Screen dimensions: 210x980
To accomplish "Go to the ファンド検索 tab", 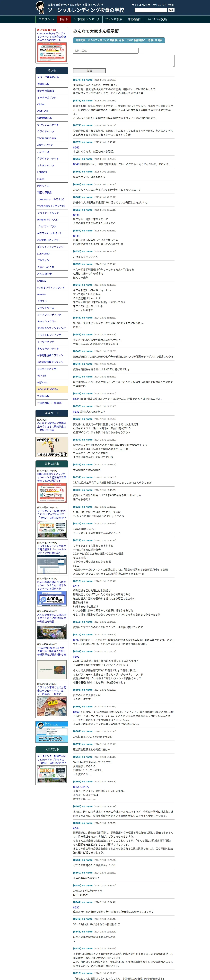I will (114, 19).
